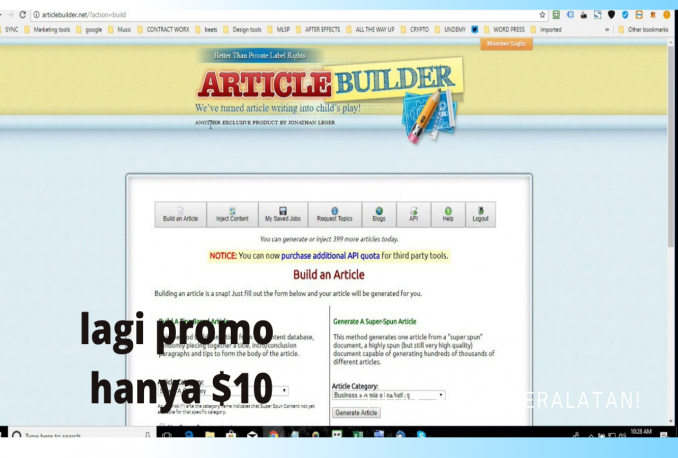Click the Generate Article button
This screenshot has width=678, height=458.
[x=356, y=412]
